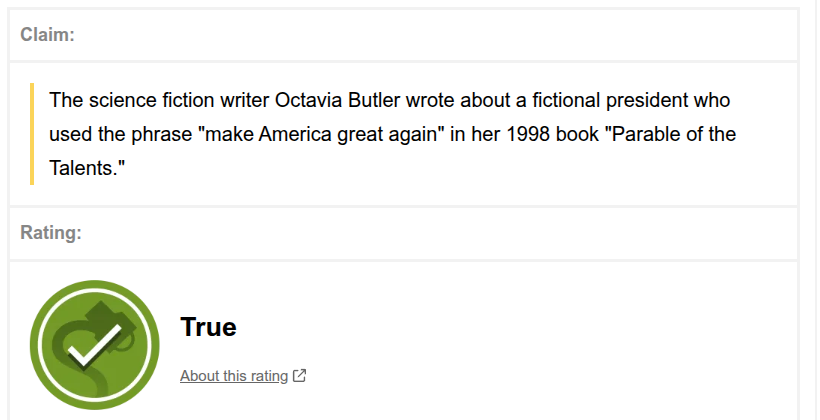
Task: Click the bold True rating text
Action: pyautogui.click(x=208, y=327)
